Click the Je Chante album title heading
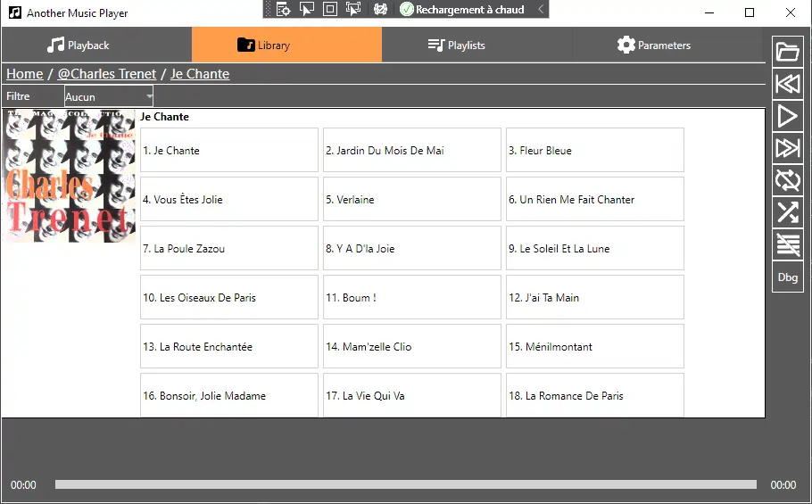The image size is (812, 504). (x=164, y=117)
